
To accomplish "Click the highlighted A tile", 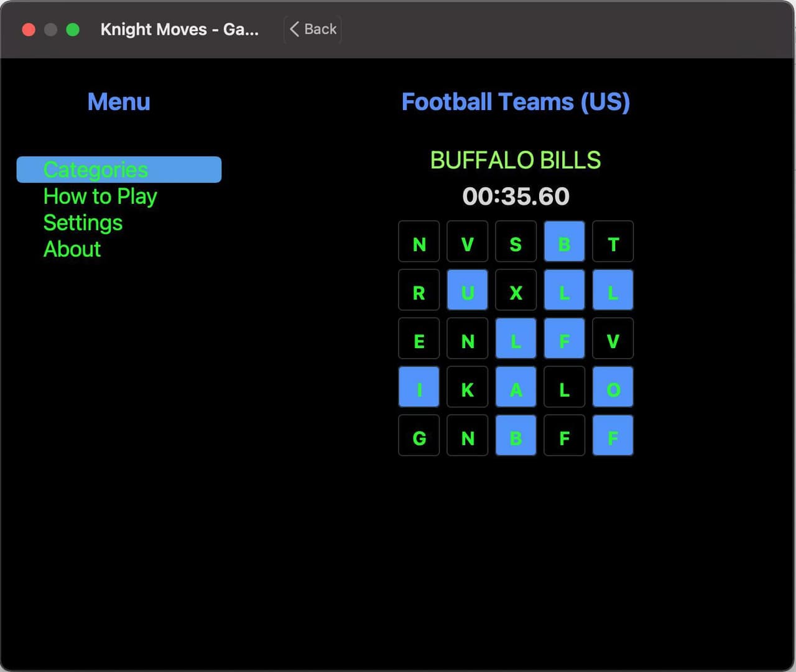I will pos(516,387).
